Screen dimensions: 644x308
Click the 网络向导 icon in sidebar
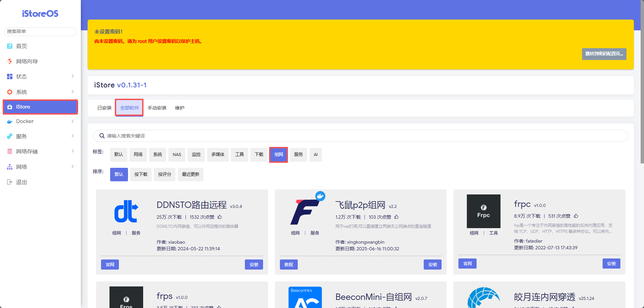10,61
